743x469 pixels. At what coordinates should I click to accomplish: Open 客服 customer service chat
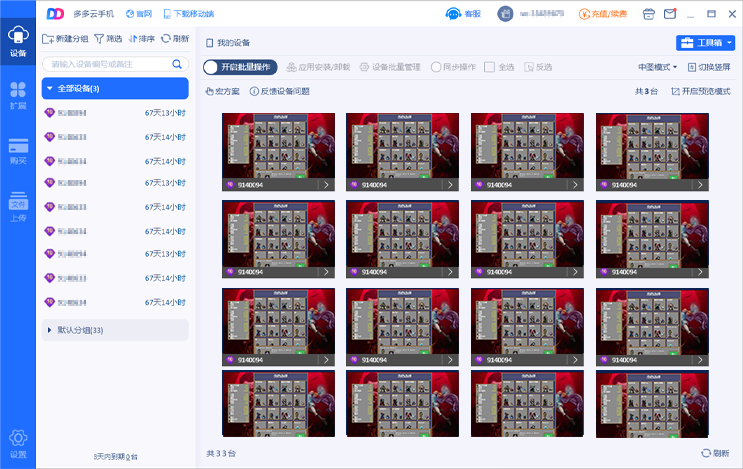pyautogui.click(x=463, y=14)
